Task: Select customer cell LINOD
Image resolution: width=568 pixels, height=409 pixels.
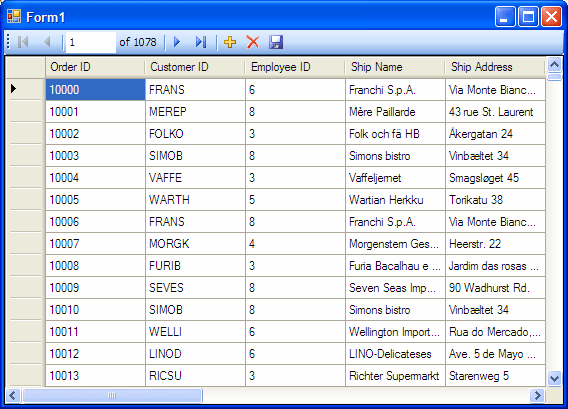Action: (x=195, y=354)
